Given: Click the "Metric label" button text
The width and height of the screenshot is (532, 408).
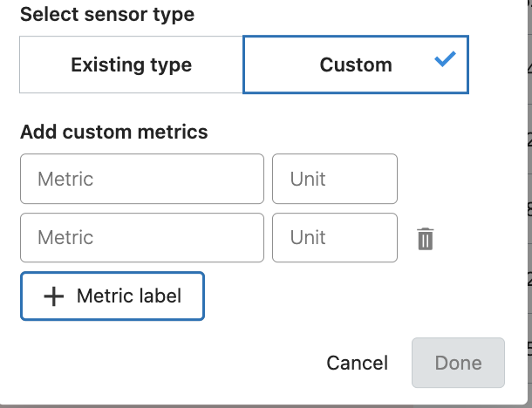Looking at the screenshot, I should coord(129,296).
